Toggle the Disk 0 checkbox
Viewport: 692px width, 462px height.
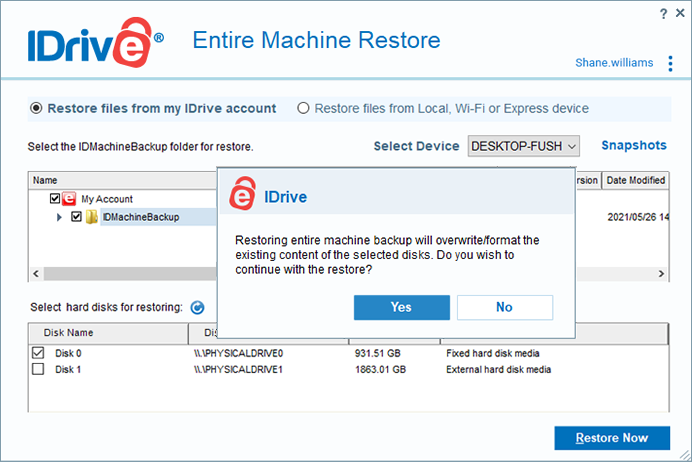(38, 353)
